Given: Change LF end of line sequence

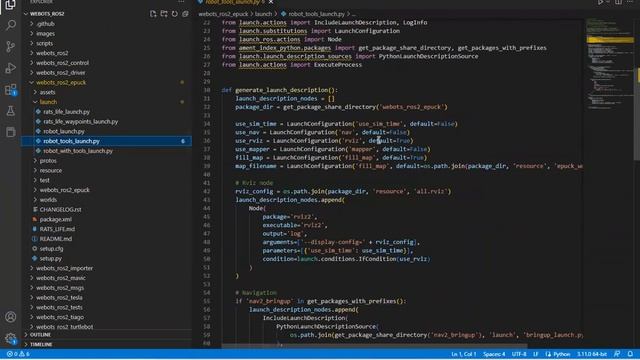Looking at the screenshot, I should click(x=536, y=354).
